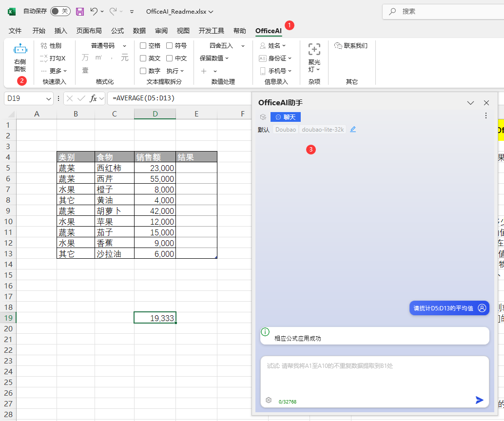Select column D header
The height and width of the screenshot is (421, 504).
155,114
